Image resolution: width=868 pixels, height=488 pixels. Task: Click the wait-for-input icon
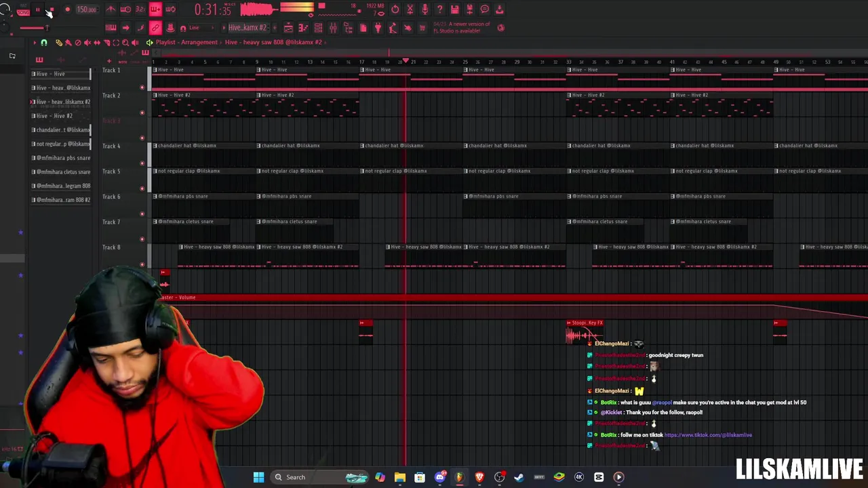pyautogui.click(x=125, y=9)
